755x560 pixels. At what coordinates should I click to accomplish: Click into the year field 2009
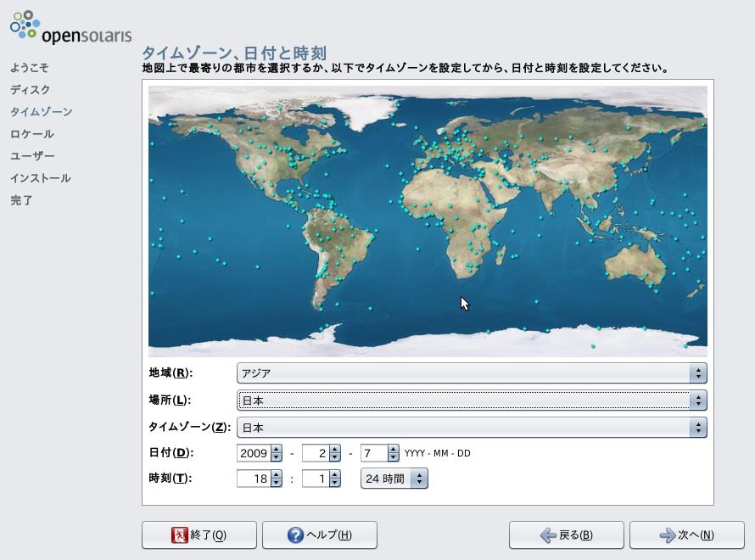click(x=254, y=453)
